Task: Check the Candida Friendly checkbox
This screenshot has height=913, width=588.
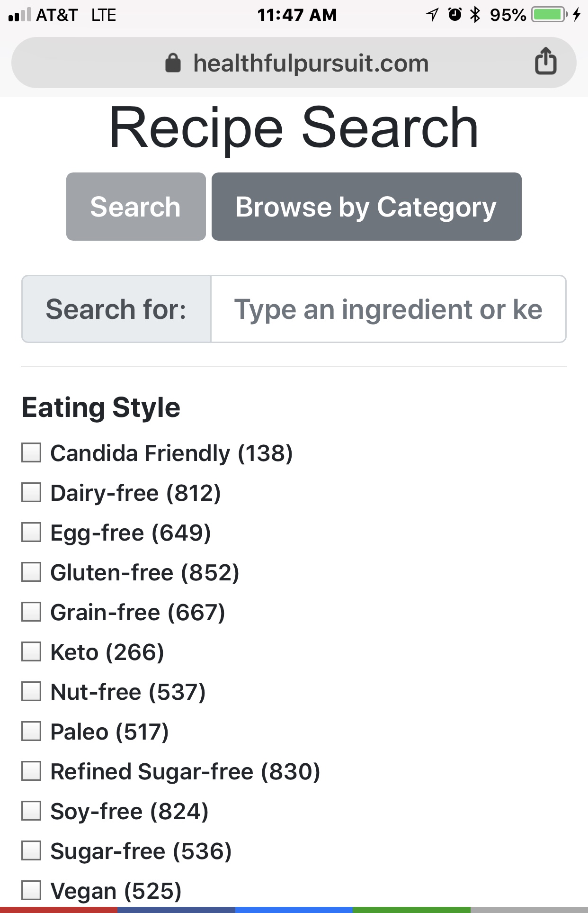Action: [x=31, y=452]
